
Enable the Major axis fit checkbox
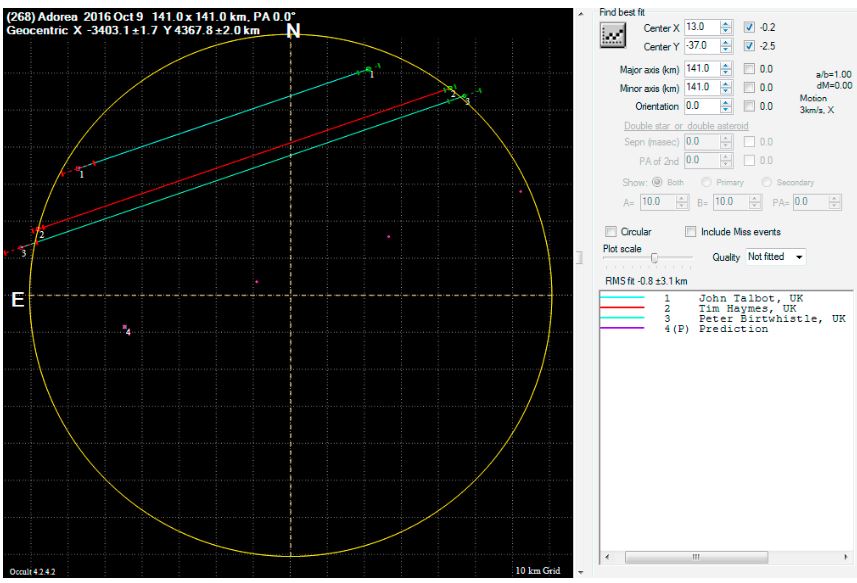(x=751, y=68)
